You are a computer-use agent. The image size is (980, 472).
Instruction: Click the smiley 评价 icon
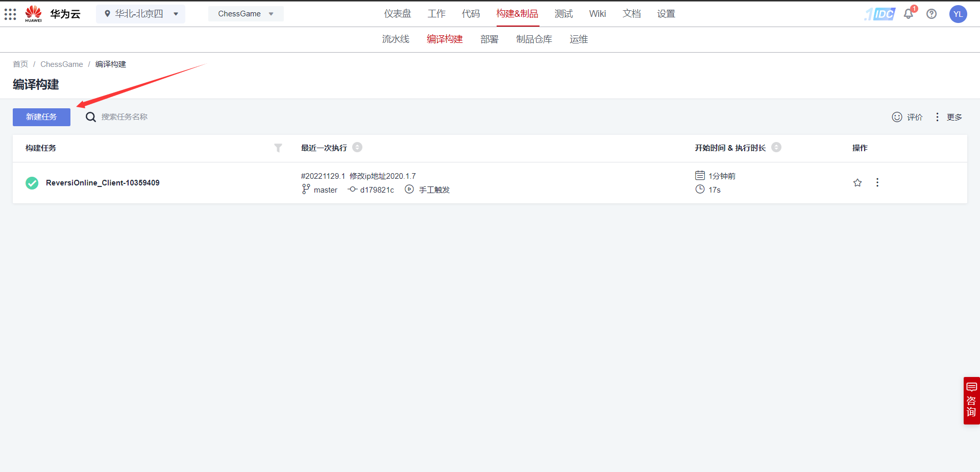pyautogui.click(x=897, y=117)
